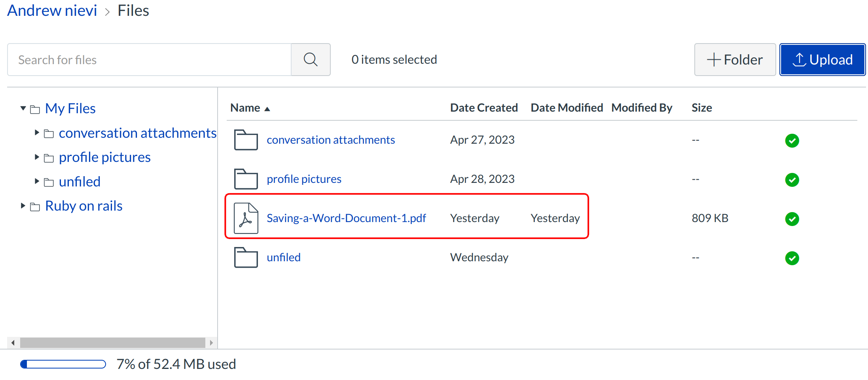Click the profile pictures folder icon in list
This screenshot has height=380, width=868.
(246, 179)
